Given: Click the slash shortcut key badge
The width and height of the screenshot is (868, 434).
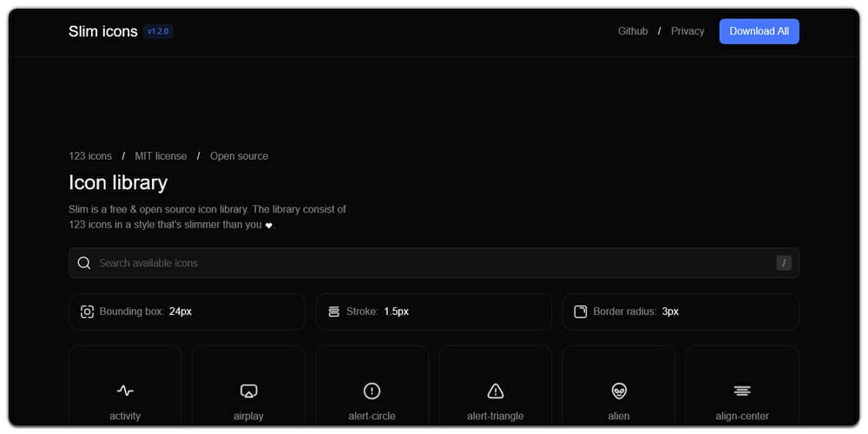Looking at the screenshot, I should (x=784, y=263).
